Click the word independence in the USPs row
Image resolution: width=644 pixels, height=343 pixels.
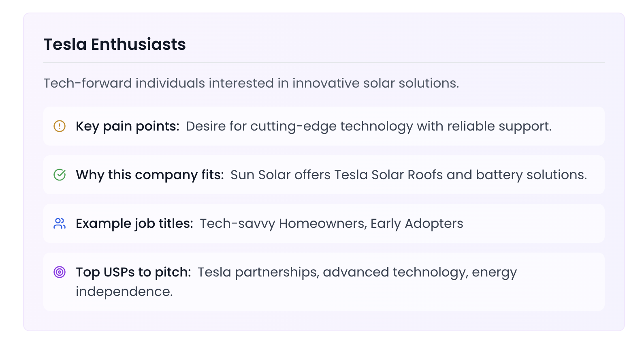(x=124, y=292)
